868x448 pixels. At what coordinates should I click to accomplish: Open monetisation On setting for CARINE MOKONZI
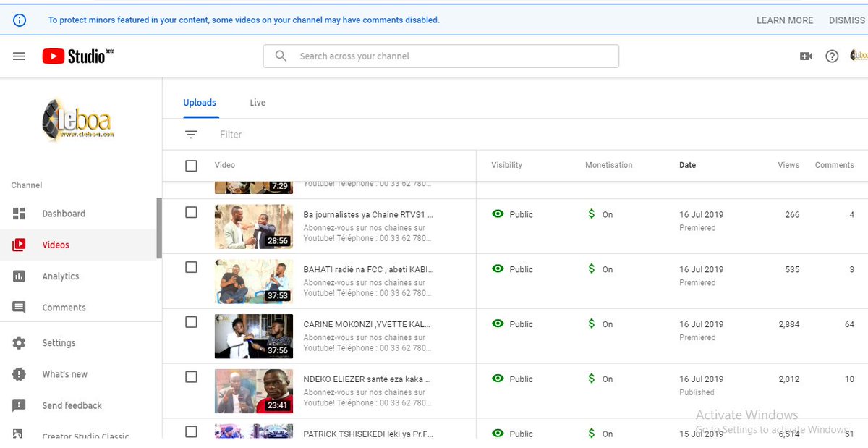(x=608, y=324)
